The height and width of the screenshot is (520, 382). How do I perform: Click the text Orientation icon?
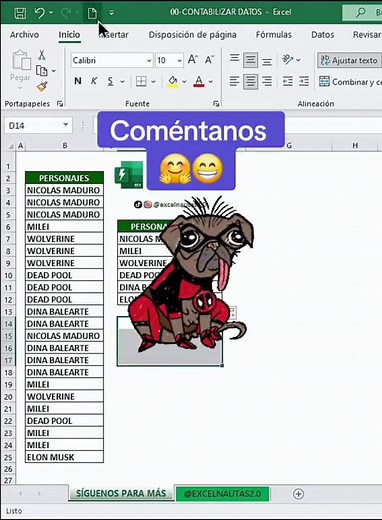288,60
